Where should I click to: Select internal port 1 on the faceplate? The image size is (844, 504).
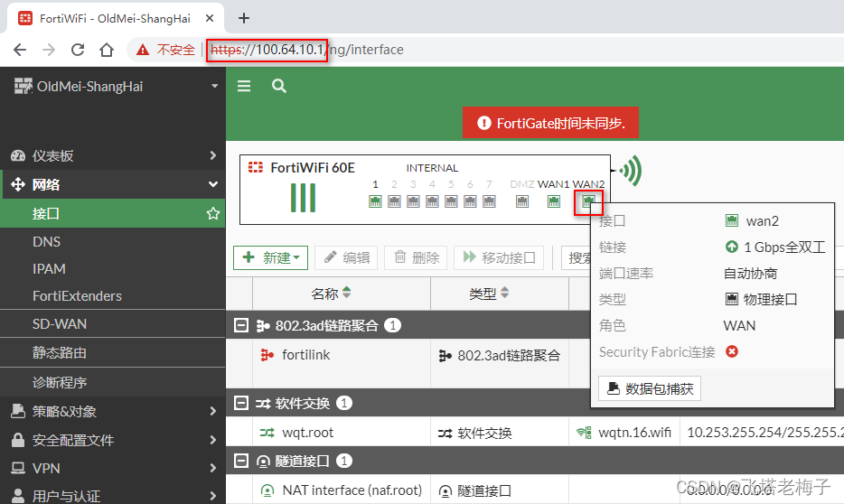click(x=375, y=201)
